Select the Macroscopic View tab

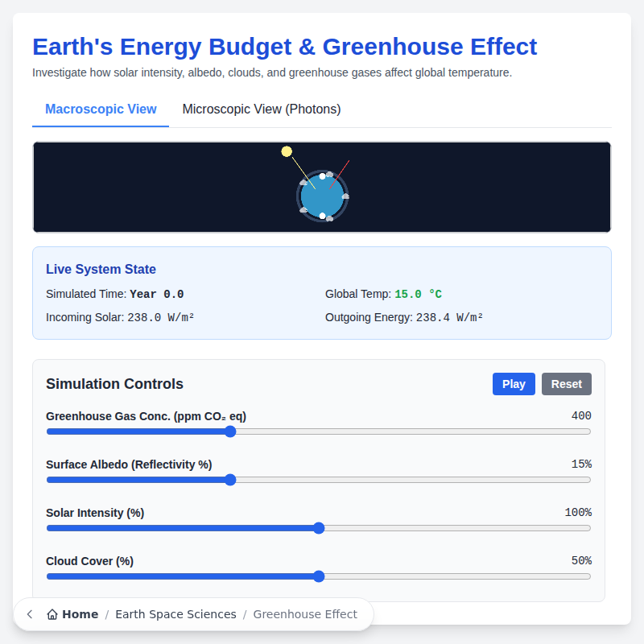point(100,109)
